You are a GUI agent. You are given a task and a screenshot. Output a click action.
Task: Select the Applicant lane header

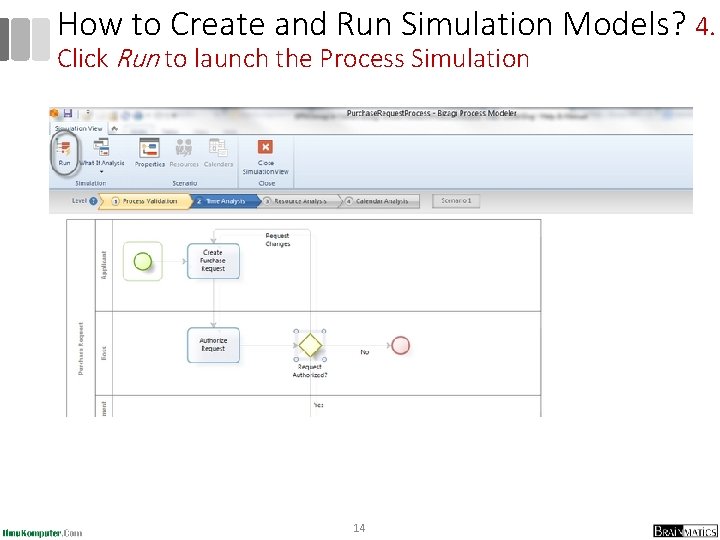104,265
